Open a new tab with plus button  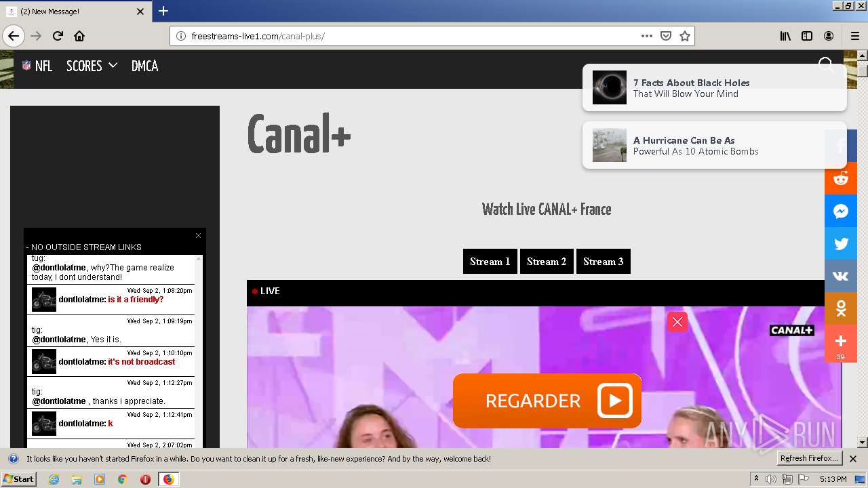(163, 11)
